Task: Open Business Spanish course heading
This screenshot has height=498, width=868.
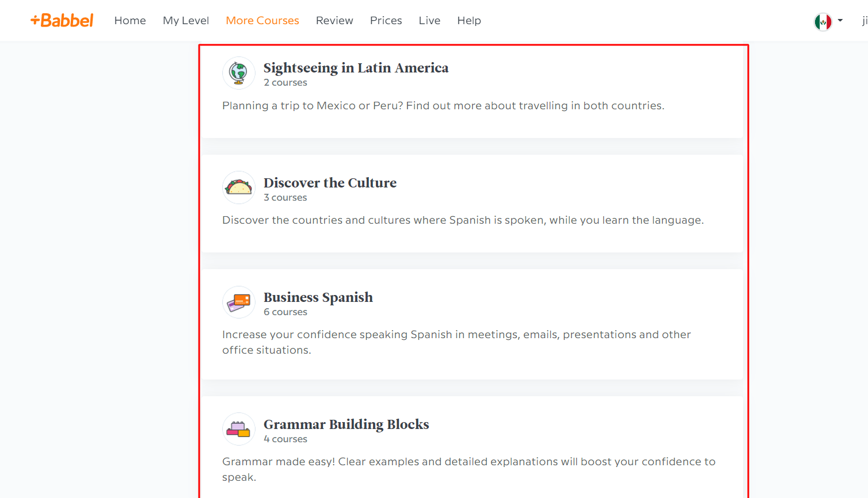Action: click(318, 297)
